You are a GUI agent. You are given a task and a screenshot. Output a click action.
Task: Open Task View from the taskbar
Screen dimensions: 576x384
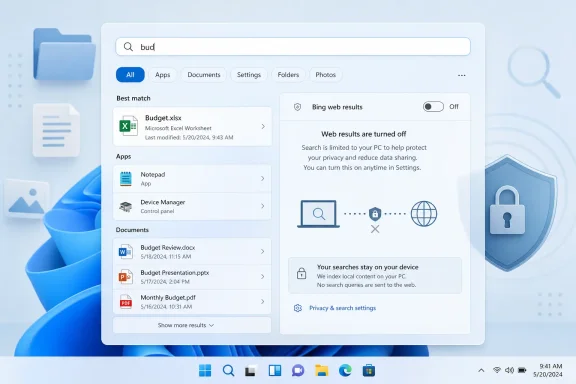pyautogui.click(x=251, y=371)
